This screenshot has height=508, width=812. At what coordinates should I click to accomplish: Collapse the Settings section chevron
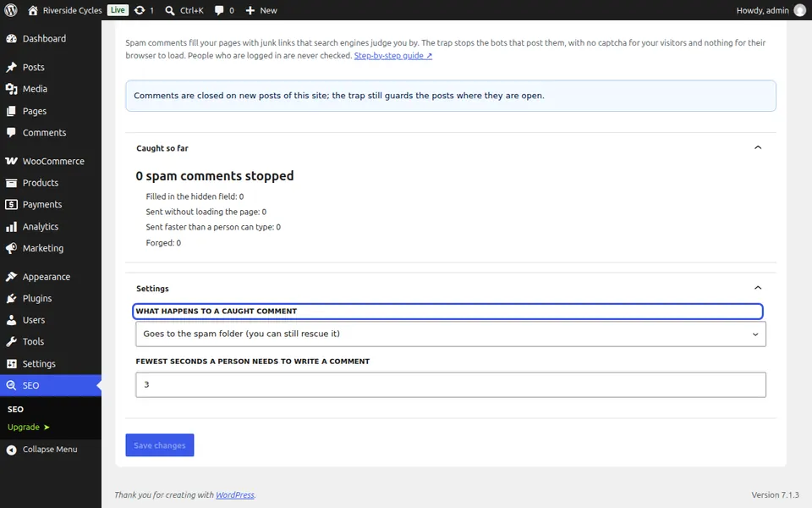point(758,288)
